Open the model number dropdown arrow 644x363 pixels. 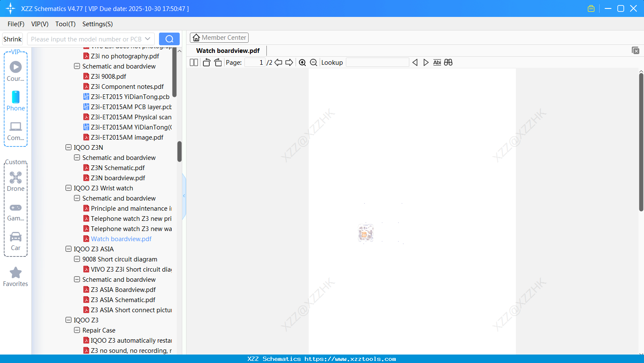click(x=148, y=39)
